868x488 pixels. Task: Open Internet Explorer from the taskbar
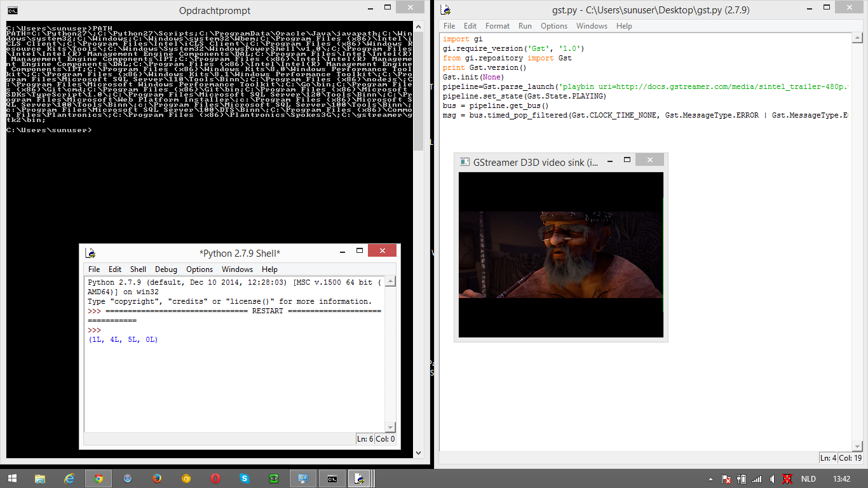pyautogui.click(x=69, y=478)
